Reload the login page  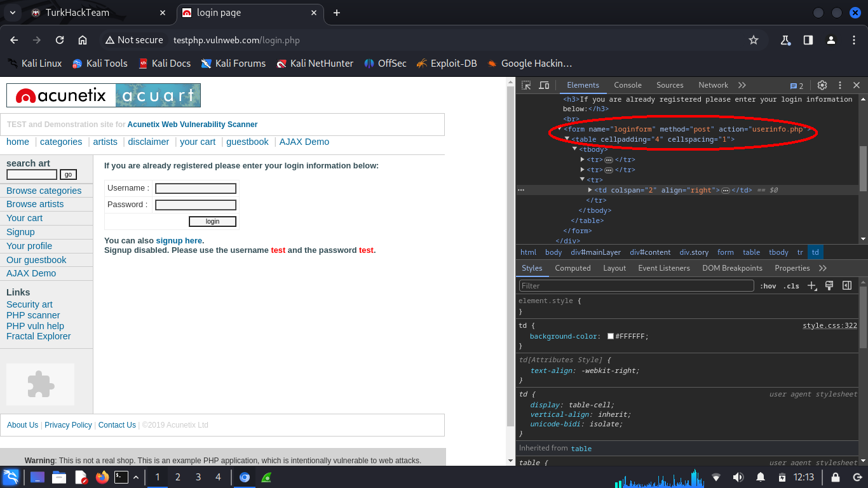coord(60,40)
